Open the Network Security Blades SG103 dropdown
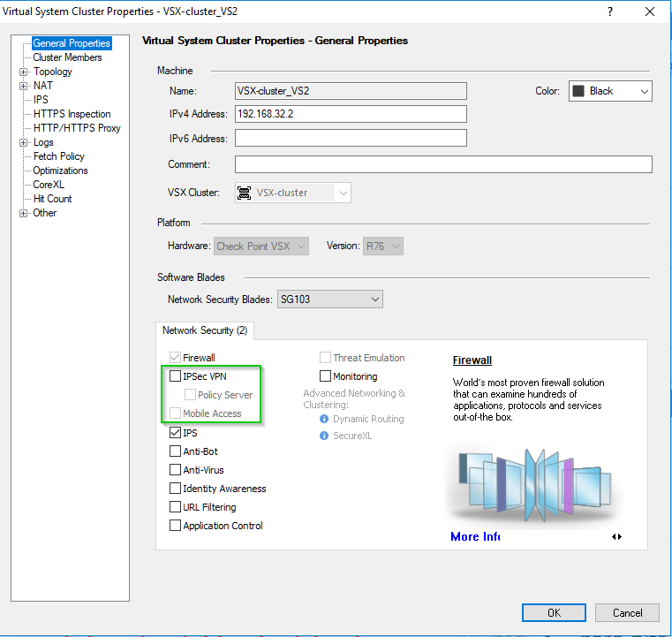Viewport: 672px width, 637px height. tap(330, 300)
